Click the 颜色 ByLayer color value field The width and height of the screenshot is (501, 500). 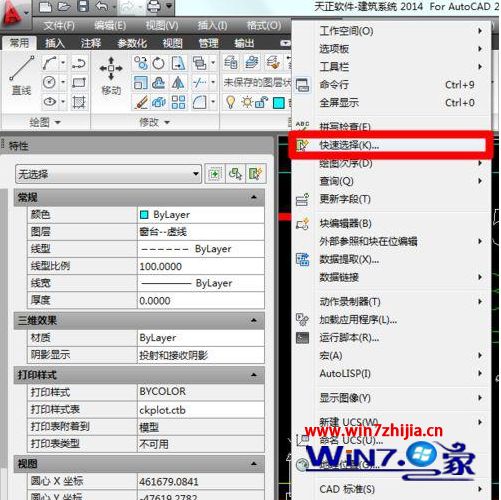point(201,215)
